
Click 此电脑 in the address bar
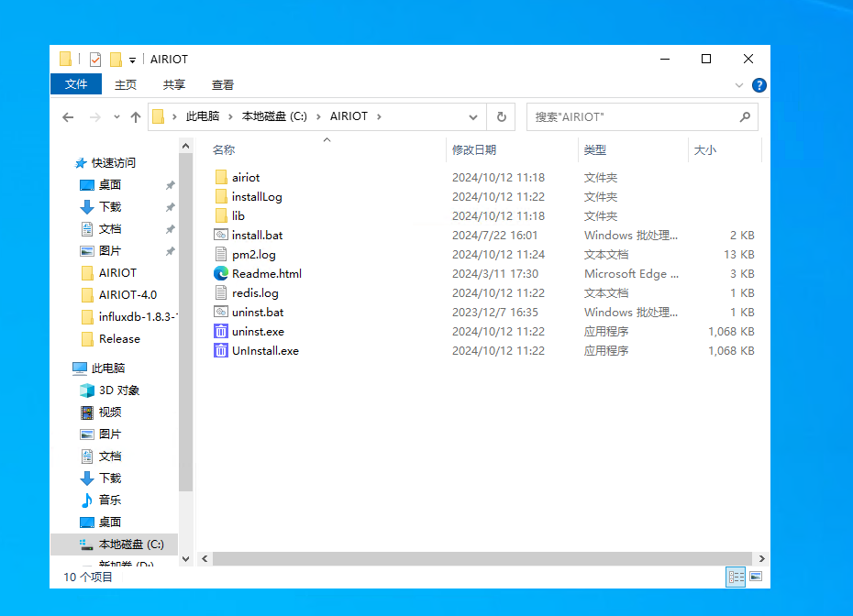pos(203,116)
